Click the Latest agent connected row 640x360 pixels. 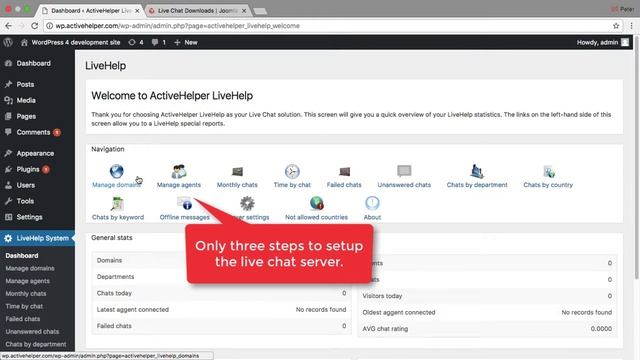[x=221, y=309]
